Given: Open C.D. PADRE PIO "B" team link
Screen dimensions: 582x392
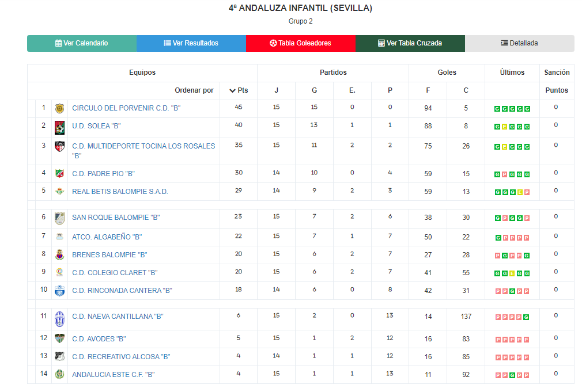Looking at the screenshot, I should (103, 174).
